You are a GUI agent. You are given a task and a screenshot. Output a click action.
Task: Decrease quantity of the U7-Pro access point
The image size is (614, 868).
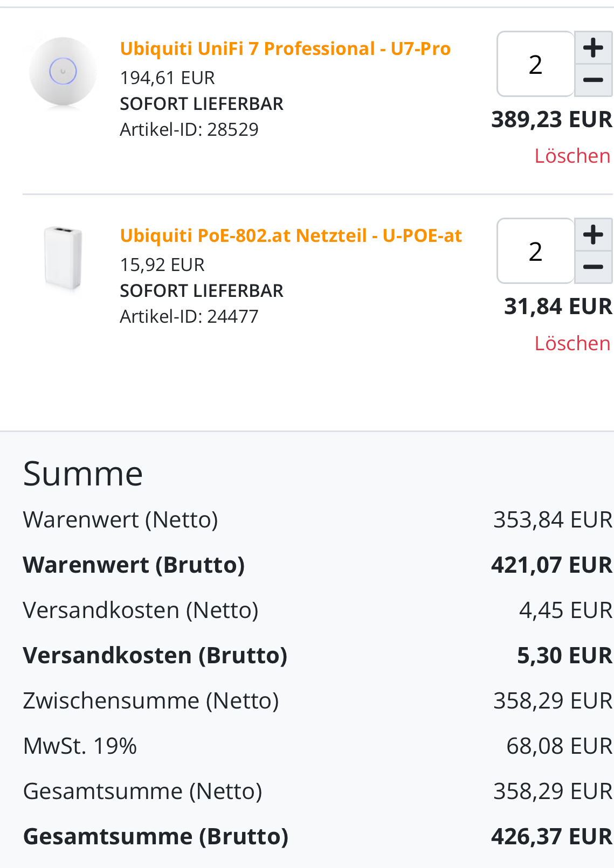[593, 80]
